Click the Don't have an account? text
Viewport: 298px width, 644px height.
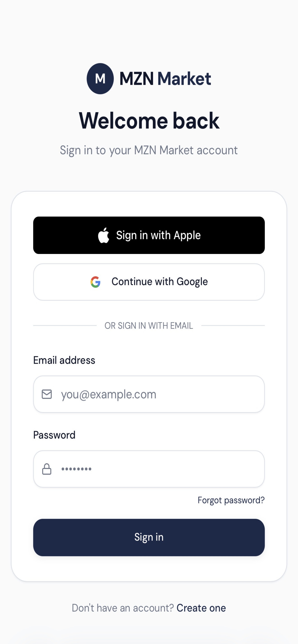(x=123, y=608)
